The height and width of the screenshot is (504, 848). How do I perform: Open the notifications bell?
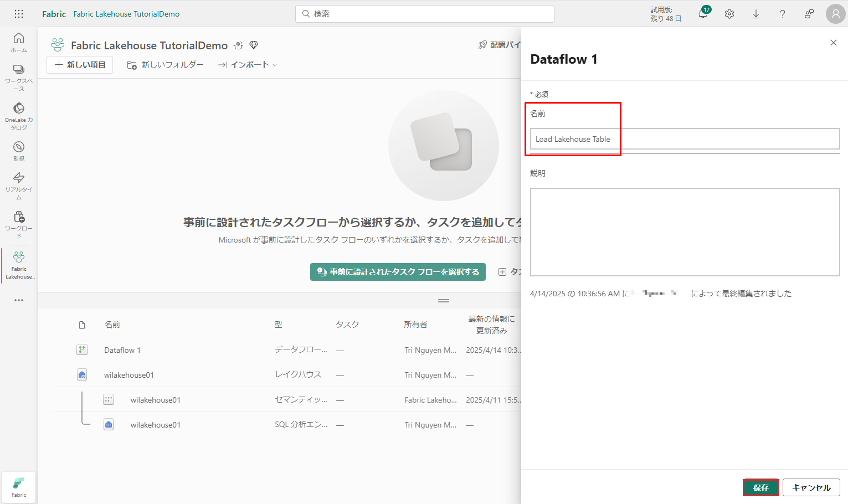coord(703,14)
